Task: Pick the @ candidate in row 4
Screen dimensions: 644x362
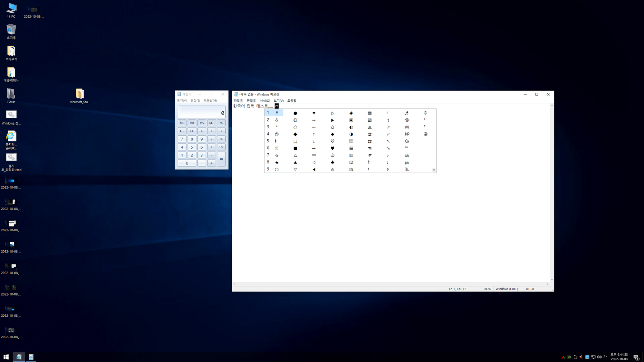Action: [277, 134]
